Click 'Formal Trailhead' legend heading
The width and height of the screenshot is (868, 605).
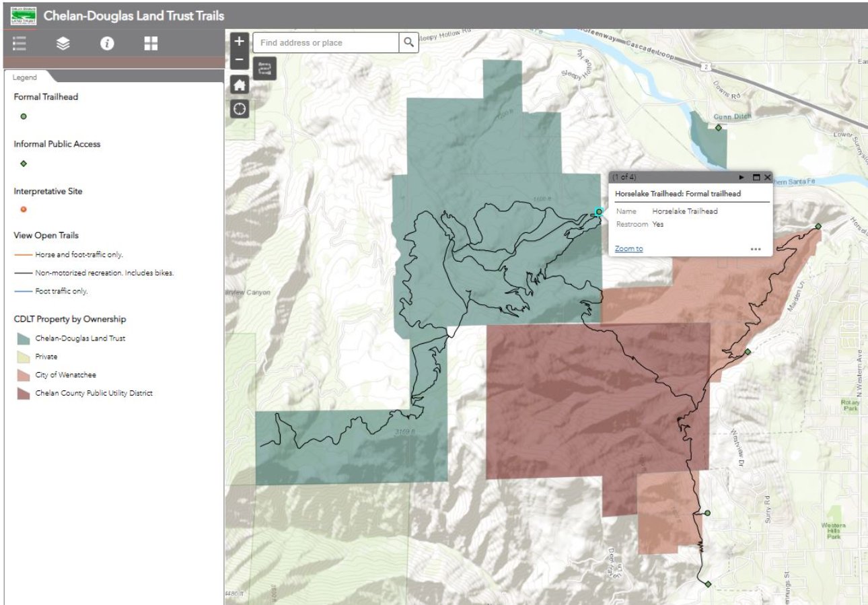(x=46, y=97)
